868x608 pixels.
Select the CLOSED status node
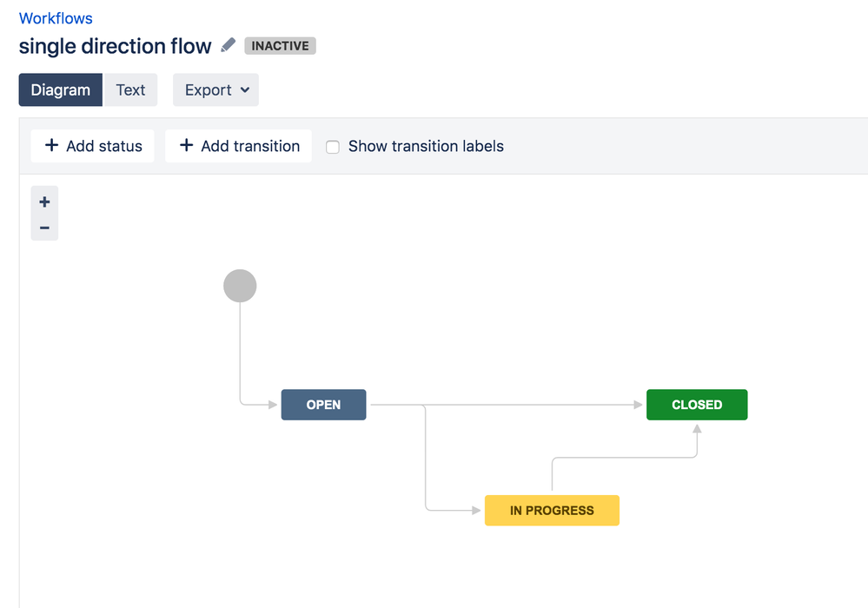pyautogui.click(x=697, y=405)
